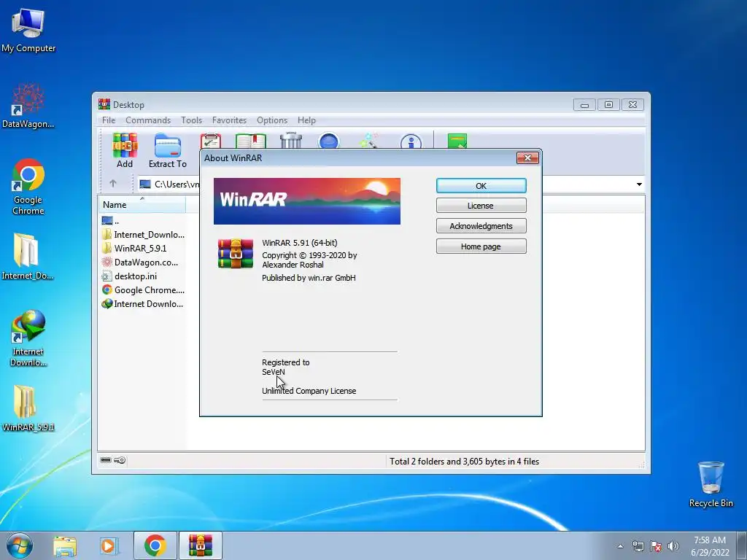Open the Tools menu
Viewport: 747px width, 560px height.
[192, 120]
